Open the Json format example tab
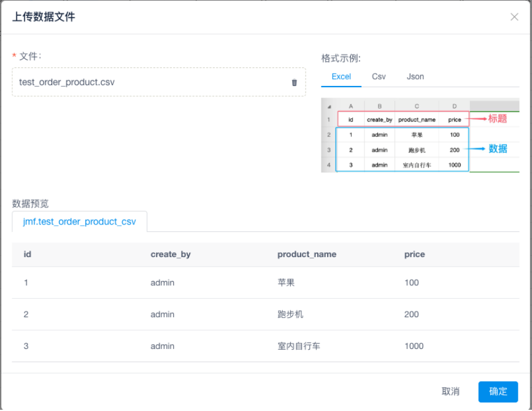 click(415, 77)
